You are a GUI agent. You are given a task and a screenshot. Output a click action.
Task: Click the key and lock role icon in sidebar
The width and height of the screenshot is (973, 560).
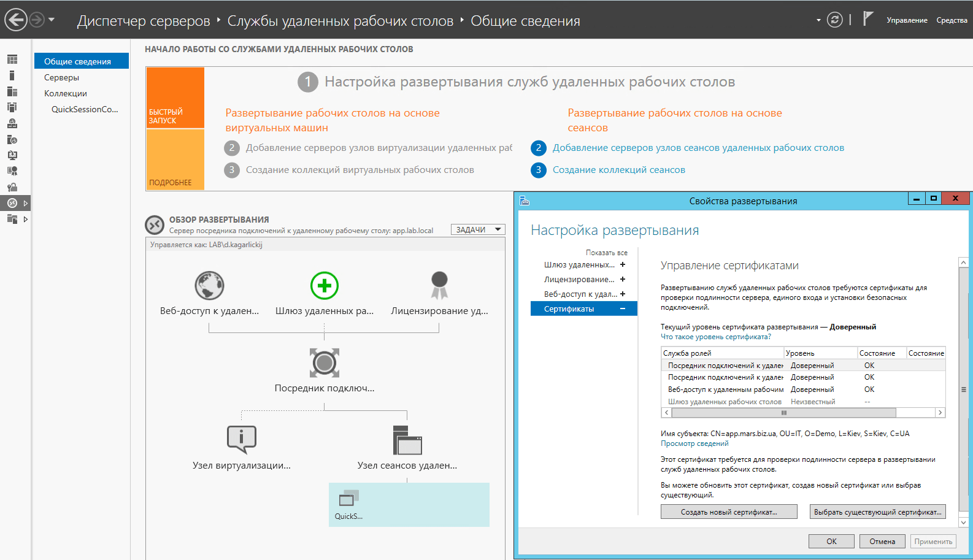[x=12, y=187]
